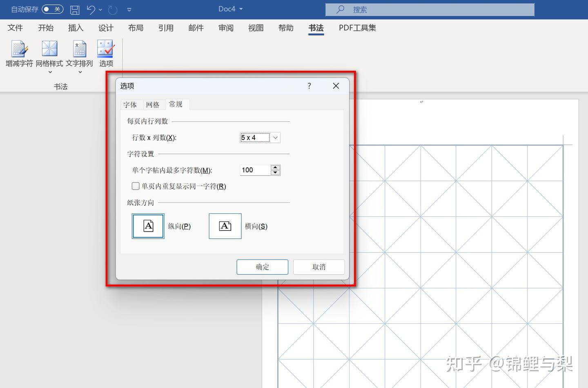
Task: Open the Customize Quick Access Toolbar dropdown
Action: [129, 9]
